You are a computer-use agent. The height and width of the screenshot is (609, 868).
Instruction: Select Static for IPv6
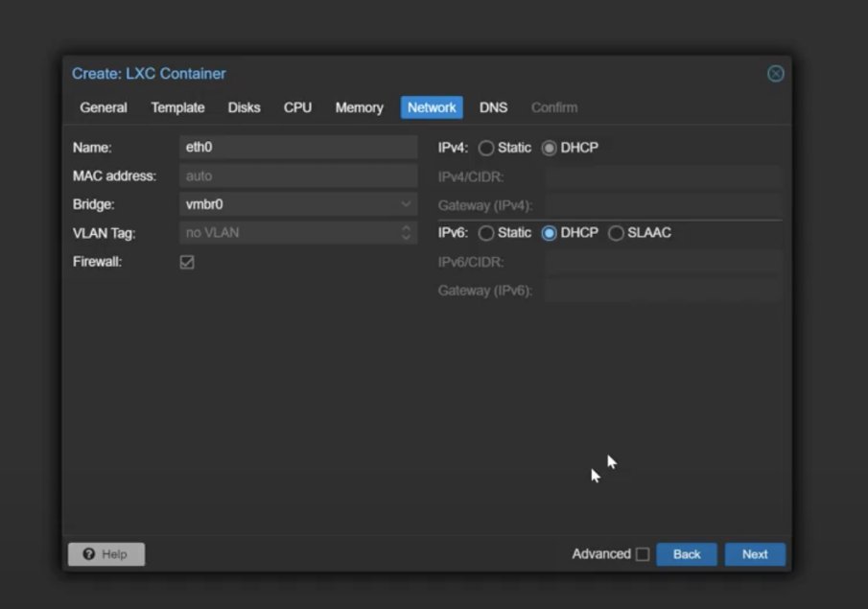coord(486,233)
